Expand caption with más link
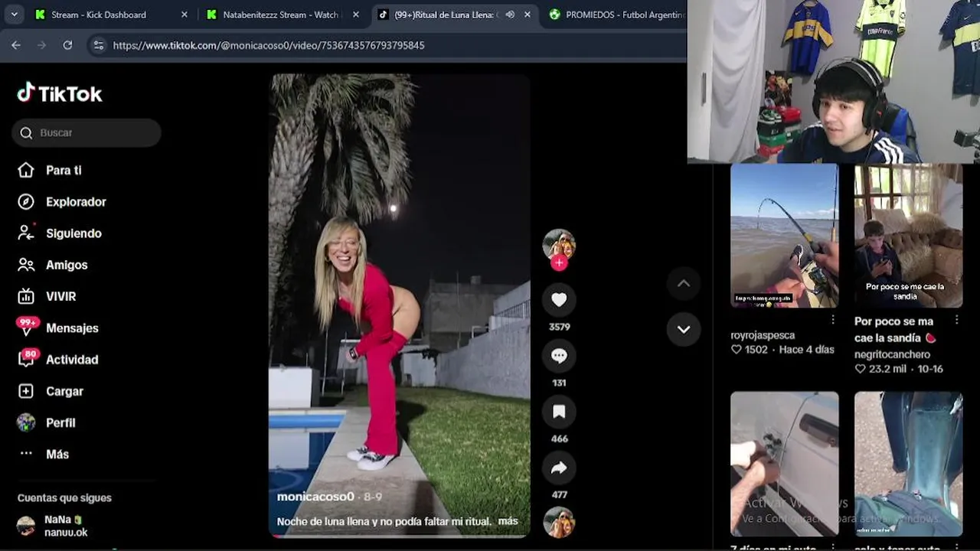 tap(508, 521)
